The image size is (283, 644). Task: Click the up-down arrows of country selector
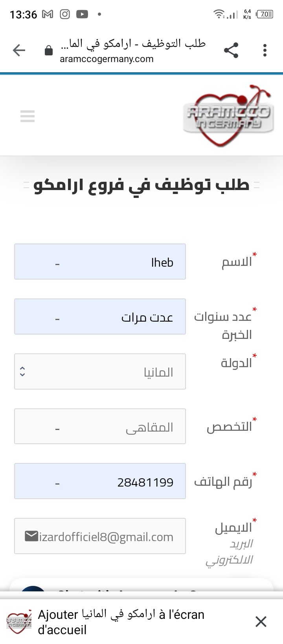(x=22, y=371)
